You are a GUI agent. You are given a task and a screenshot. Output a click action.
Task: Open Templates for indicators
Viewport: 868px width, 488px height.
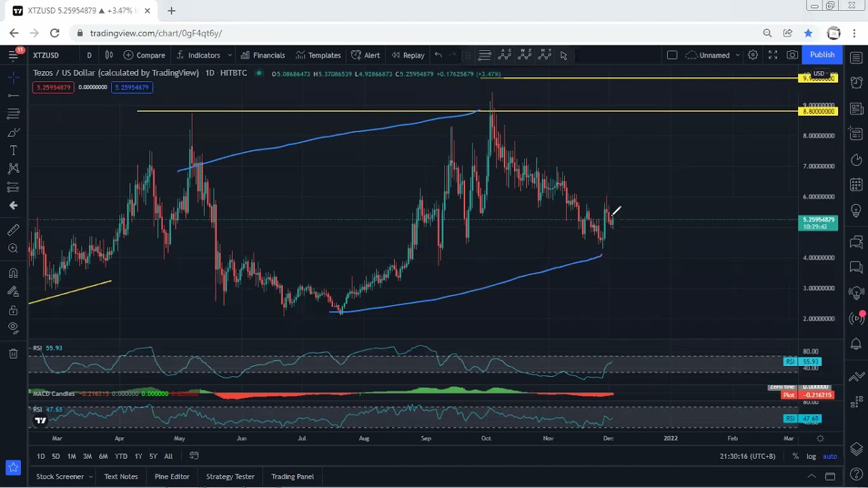click(317, 56)
